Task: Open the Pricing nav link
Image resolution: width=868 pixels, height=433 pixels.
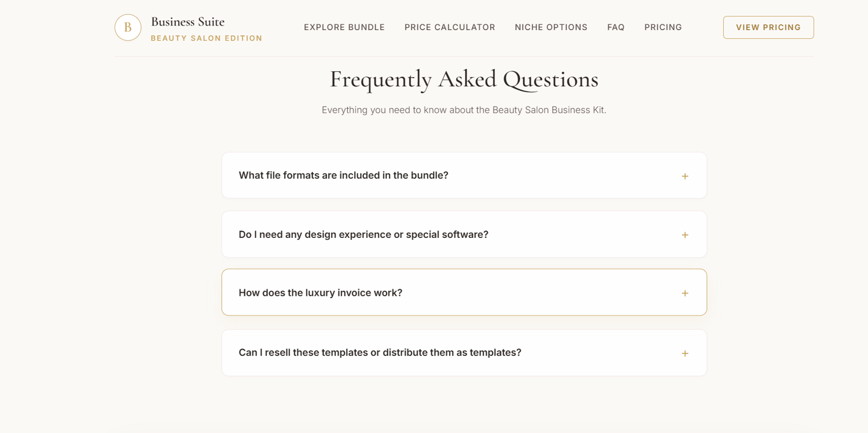Action: tap(663, 27)
